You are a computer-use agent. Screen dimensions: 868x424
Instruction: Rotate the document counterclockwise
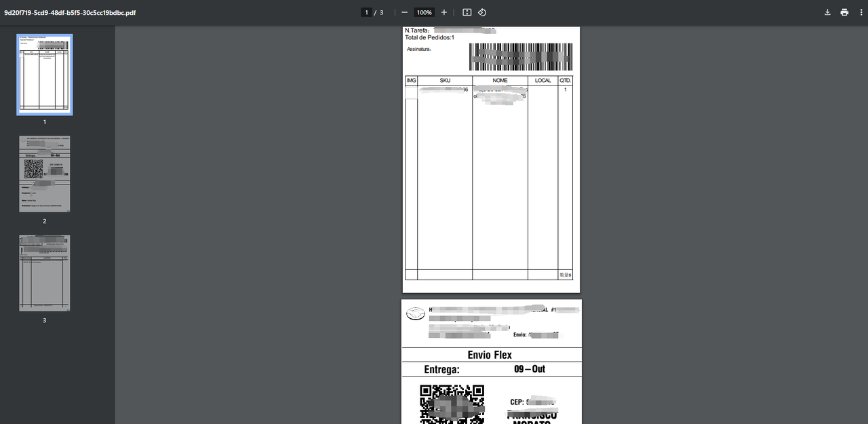482,12
